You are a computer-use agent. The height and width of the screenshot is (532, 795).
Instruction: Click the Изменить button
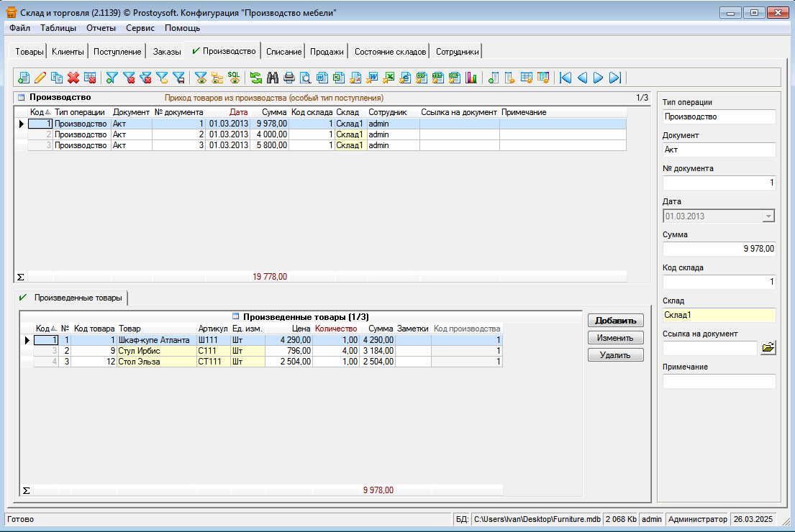616,338
